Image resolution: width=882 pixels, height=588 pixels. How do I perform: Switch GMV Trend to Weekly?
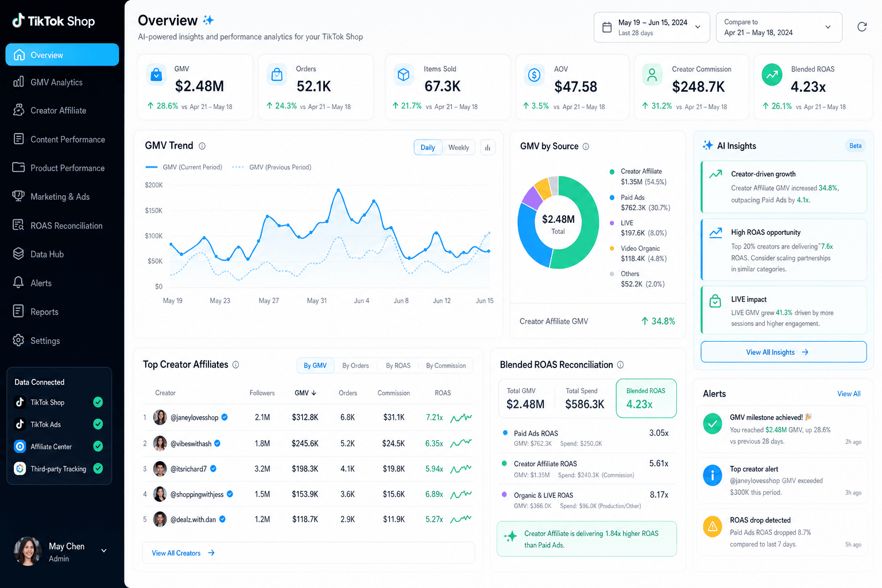tap(459, 148)
